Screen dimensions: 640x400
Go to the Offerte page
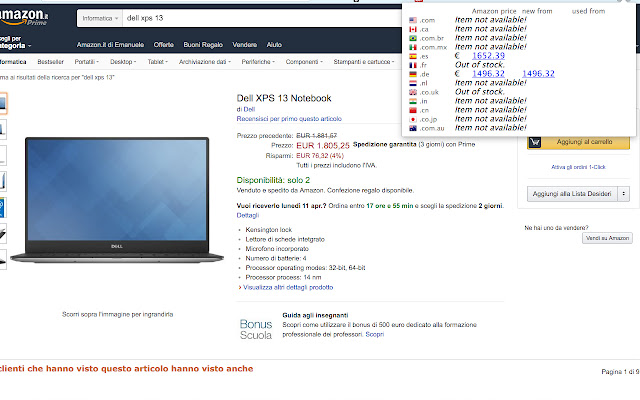tap(164, 45)
